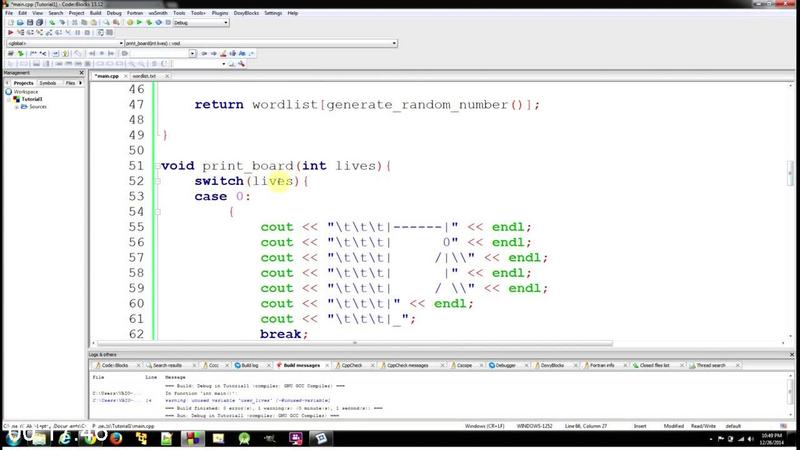The height and width of the screenshot is (450, 800).
Task: Click the Pause debugger icon
Action: (x=78, y=33)
